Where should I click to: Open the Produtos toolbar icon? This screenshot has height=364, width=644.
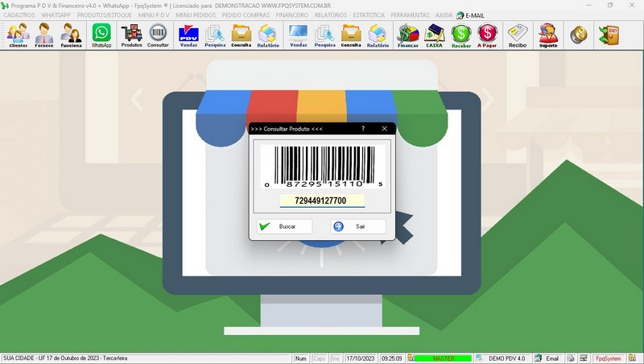tap(131, 35)
